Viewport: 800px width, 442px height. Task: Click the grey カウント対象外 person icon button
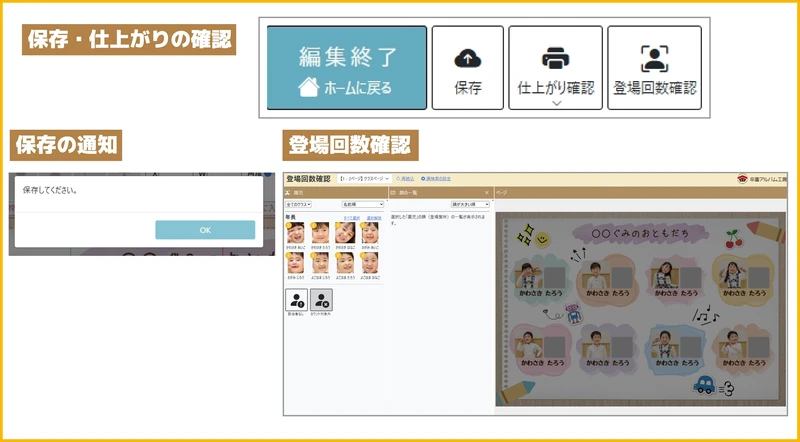[321, 300]
